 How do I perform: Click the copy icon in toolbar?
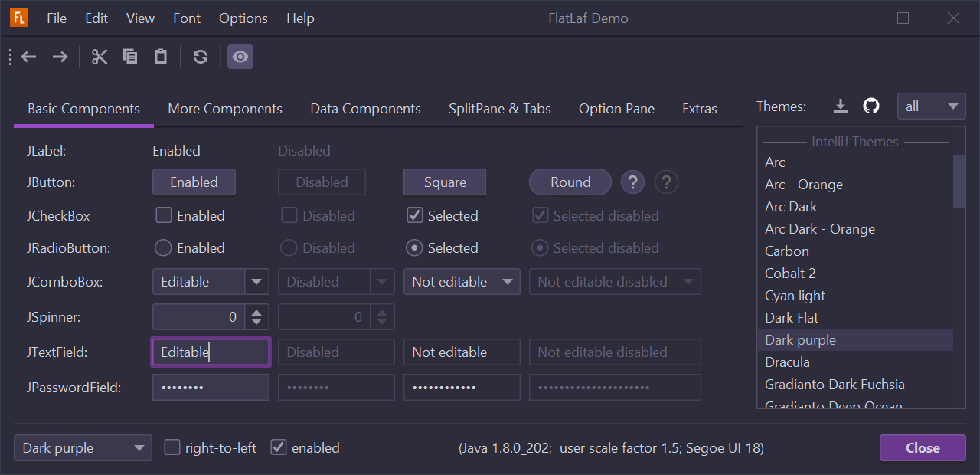pos(130,57)
